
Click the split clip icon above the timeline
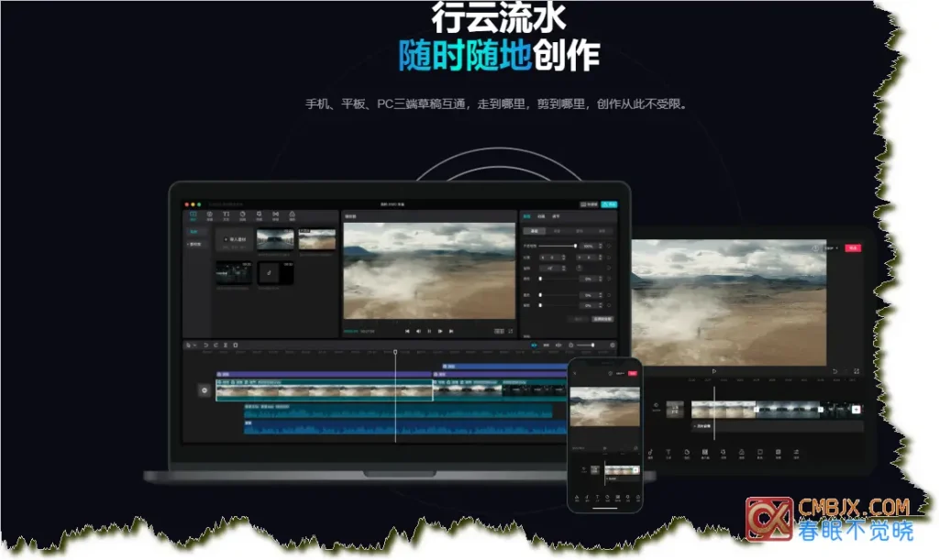225,346
